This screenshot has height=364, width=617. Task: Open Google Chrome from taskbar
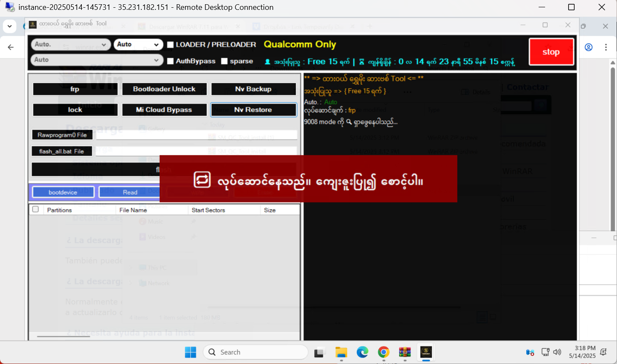pyautogui.click(x=384, y=352)
